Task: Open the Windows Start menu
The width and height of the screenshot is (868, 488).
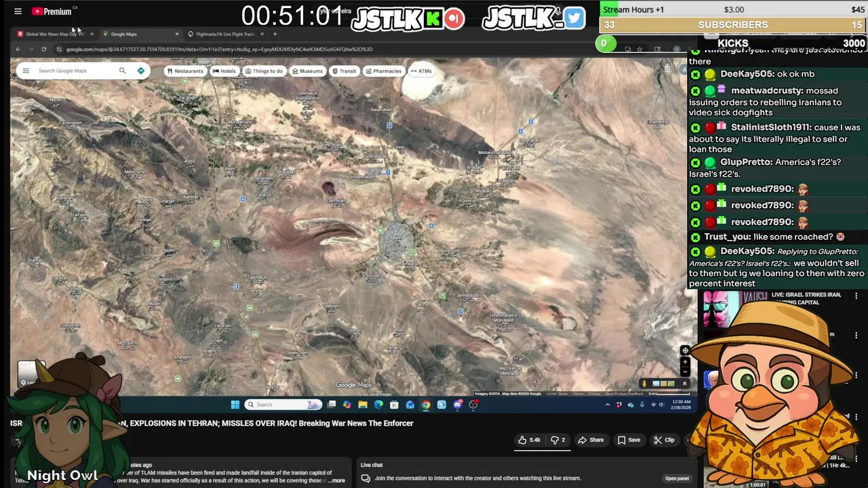Action: pos(235,405)
